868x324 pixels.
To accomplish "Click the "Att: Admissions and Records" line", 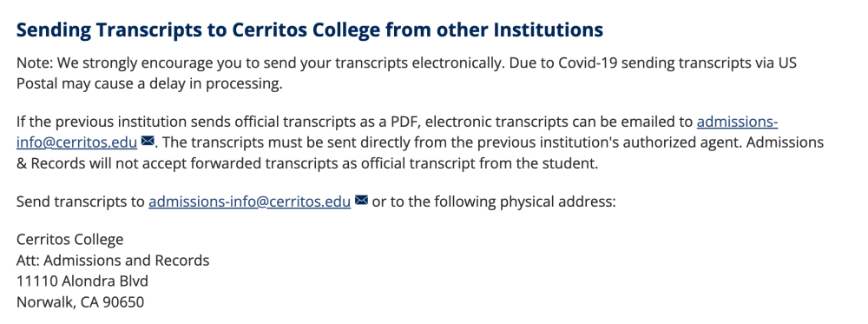I will pos(113,261).
